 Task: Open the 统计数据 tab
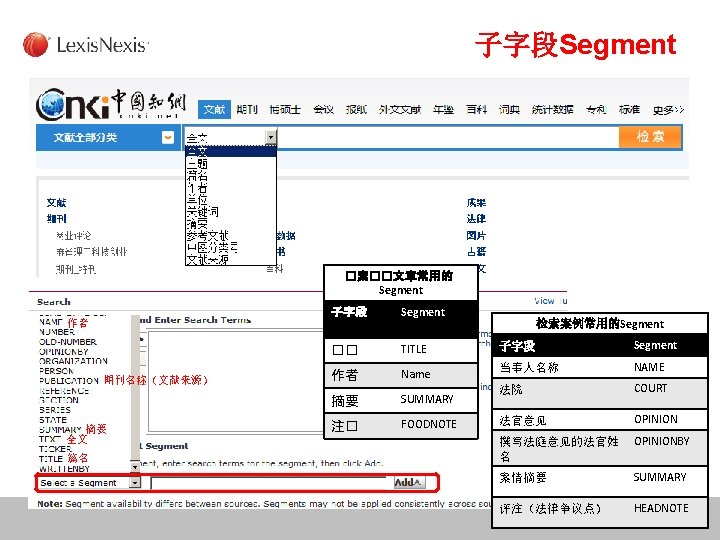click(553, 109)
